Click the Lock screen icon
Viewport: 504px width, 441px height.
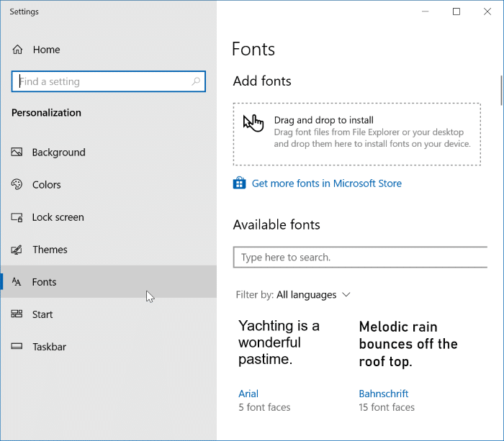pos(17,217)
